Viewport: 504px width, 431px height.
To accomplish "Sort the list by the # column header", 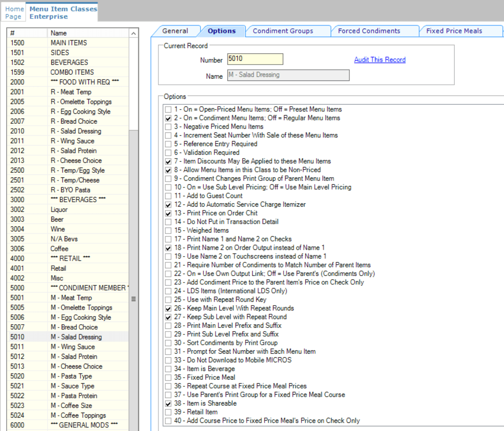I will pyautogui.click(x=27, y=33).
